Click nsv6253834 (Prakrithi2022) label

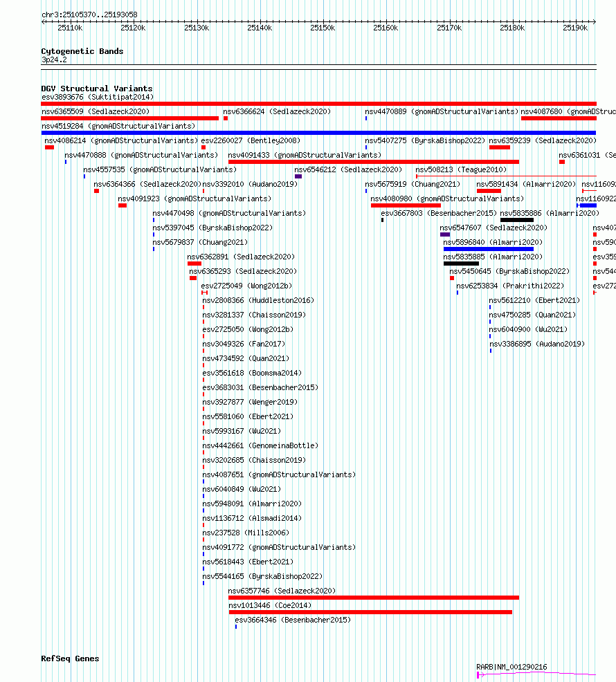coord(510,286)
